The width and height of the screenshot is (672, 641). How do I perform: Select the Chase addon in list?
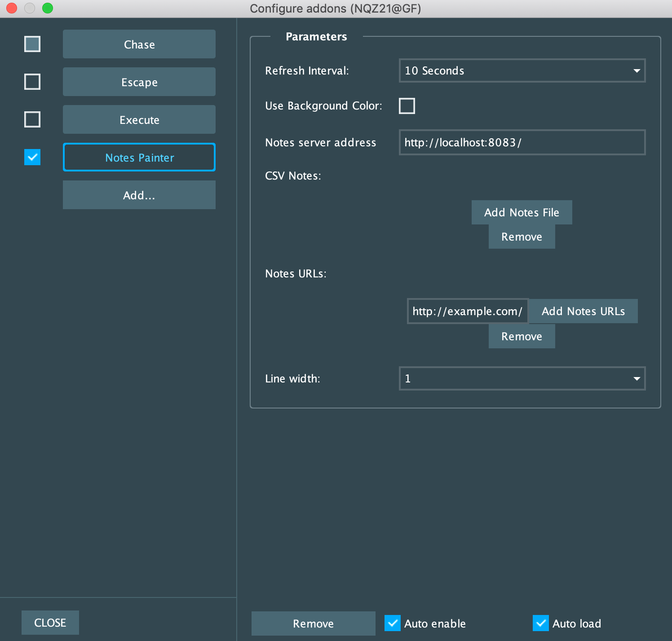139,44
